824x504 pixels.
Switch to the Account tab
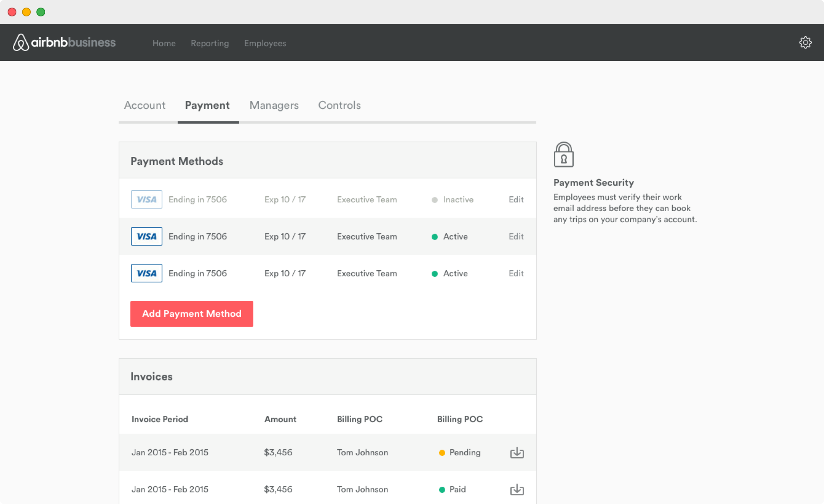pos(144,105)
